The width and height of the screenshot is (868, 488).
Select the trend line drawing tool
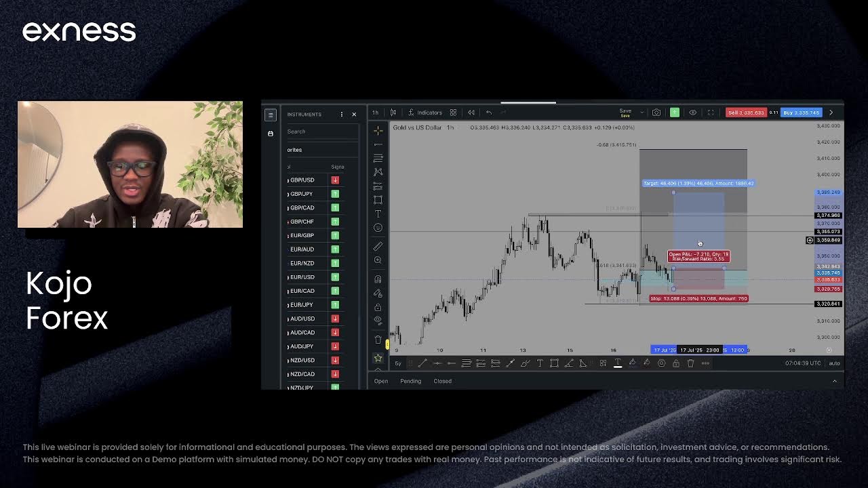[378, 144]
